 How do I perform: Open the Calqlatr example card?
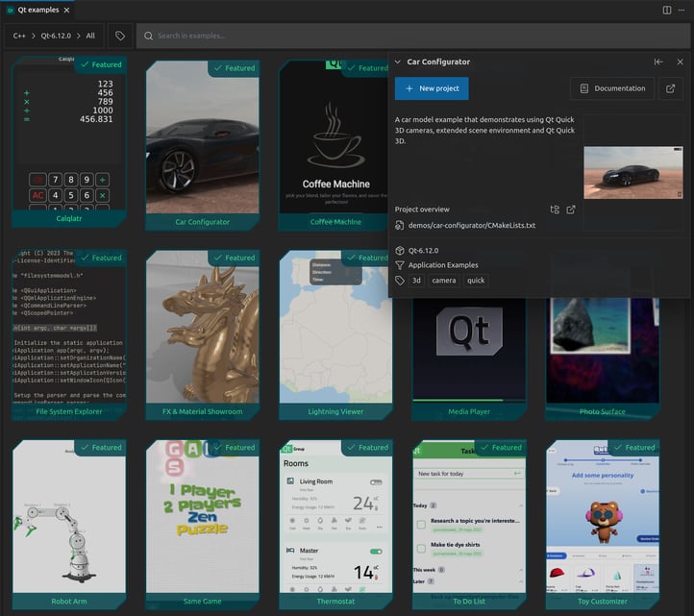[x=69, y=141]
